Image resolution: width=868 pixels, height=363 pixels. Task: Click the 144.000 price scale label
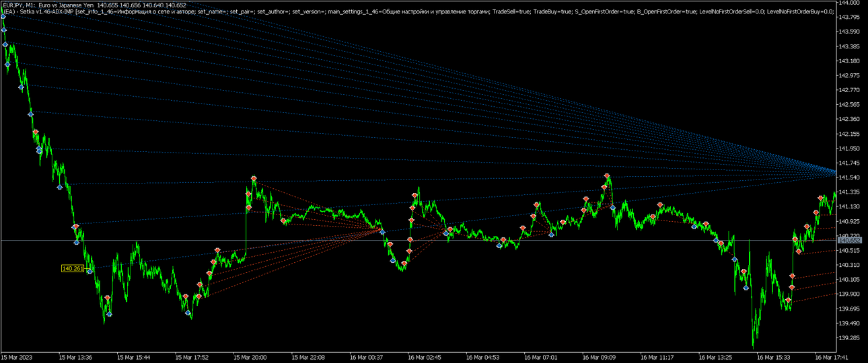[x=850, y=3]
